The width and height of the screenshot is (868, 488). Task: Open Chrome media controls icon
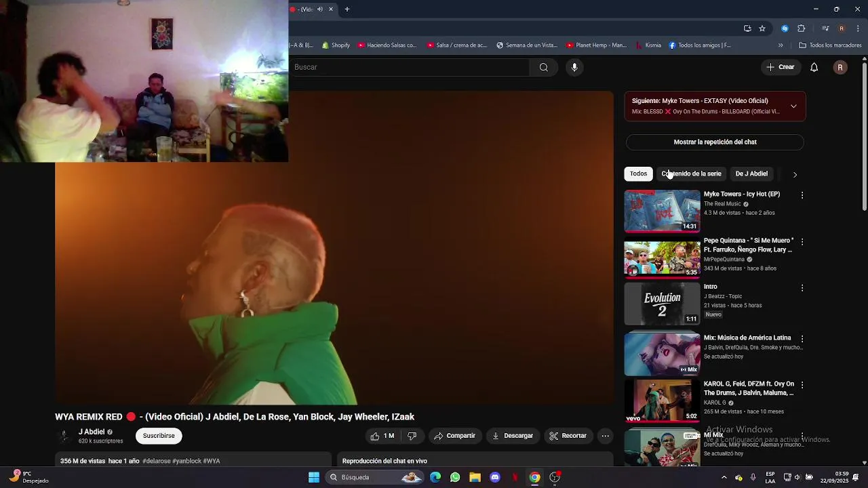(825, 28)
